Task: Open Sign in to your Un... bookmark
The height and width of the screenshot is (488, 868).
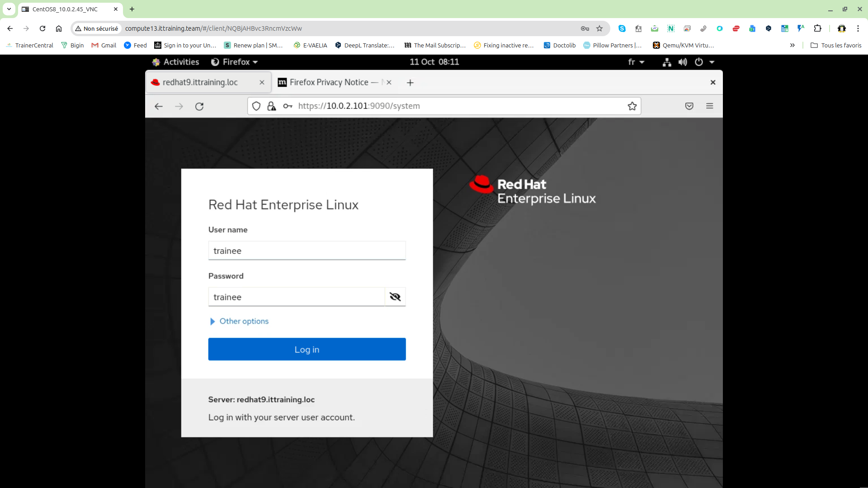Action: (185, 45)
